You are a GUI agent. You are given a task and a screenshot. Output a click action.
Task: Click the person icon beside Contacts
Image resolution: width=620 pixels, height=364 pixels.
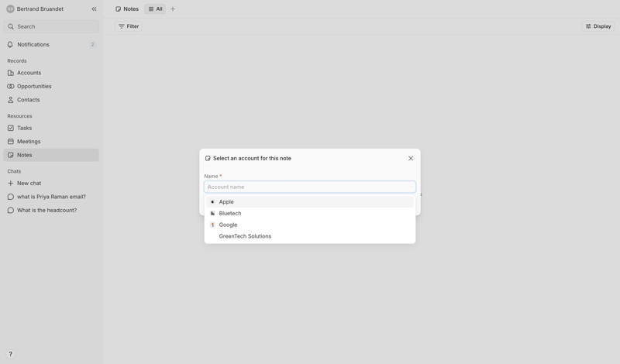[11, 100]
